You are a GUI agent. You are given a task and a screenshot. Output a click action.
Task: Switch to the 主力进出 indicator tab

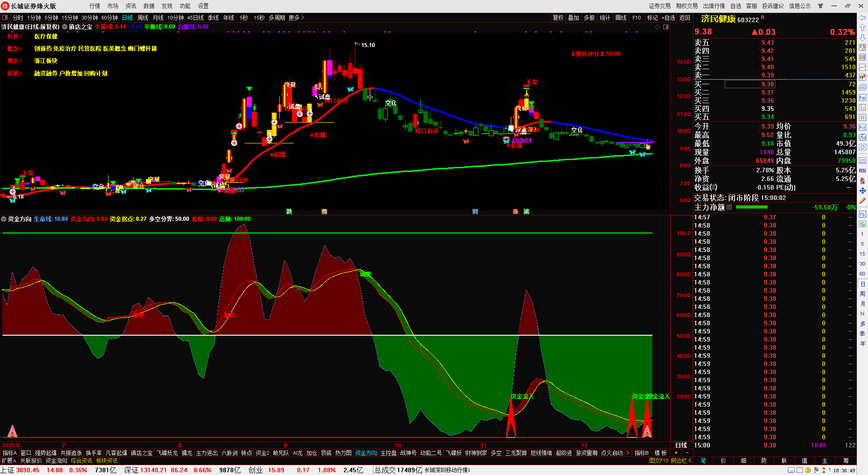[x=207, y=453]
